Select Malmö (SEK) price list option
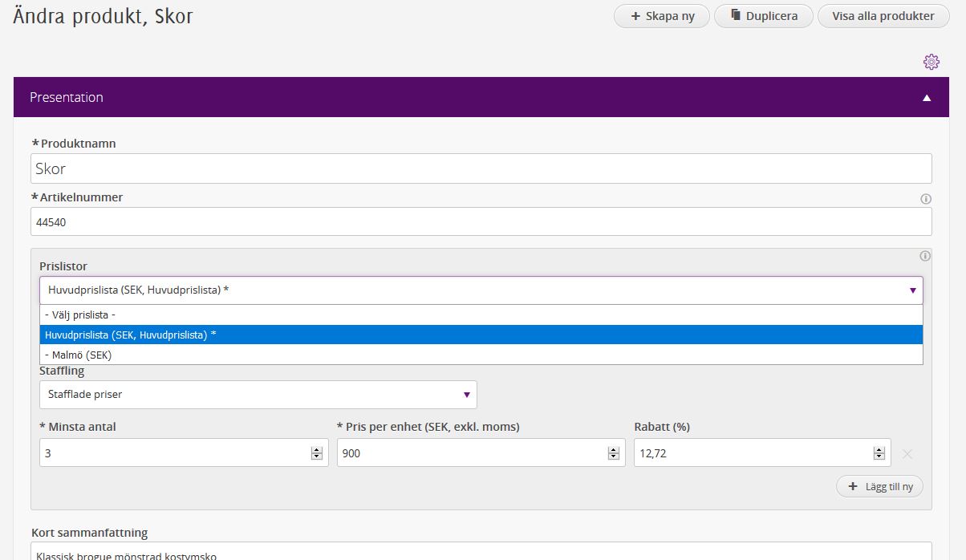 coord(79,355)
